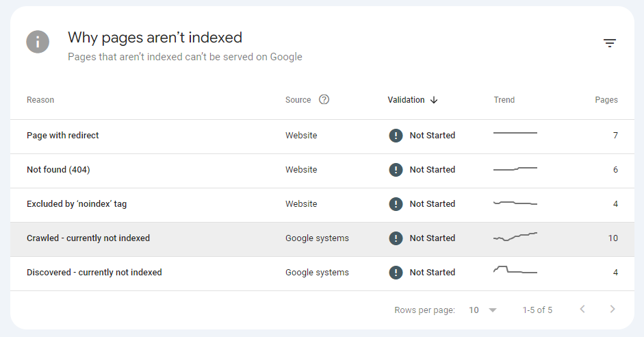Click the trend sparkline for Page with redirect
Screen dimensions: 644x337
pos(515,133)
